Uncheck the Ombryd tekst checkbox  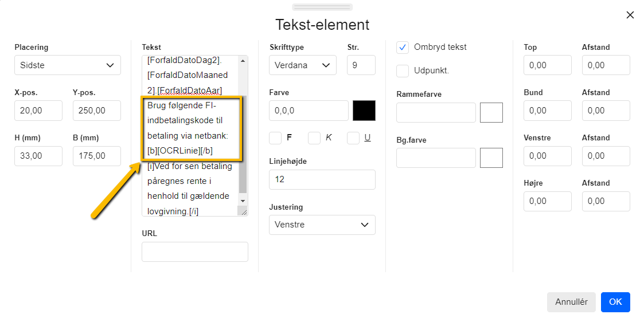tap(403, 47)
